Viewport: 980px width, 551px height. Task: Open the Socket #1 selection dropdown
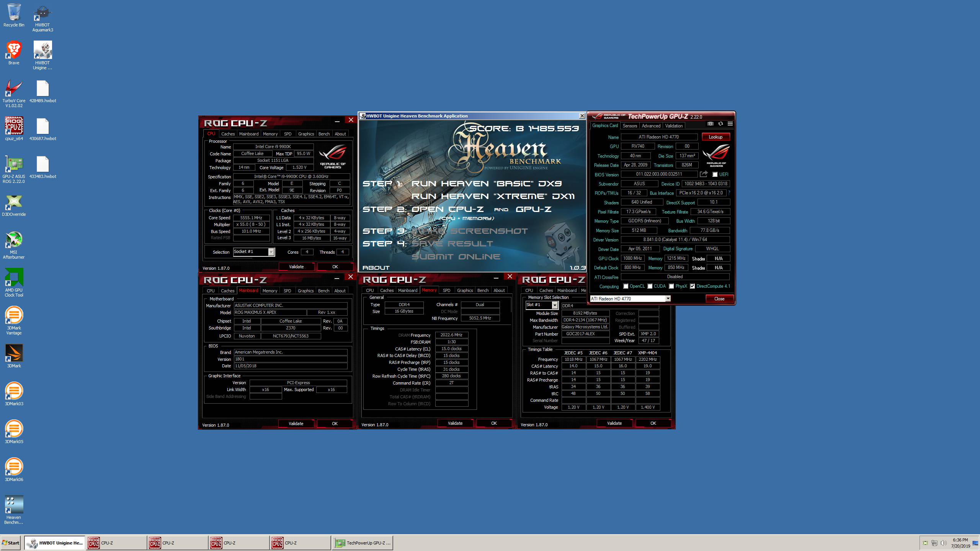click(x=271, y=252)
